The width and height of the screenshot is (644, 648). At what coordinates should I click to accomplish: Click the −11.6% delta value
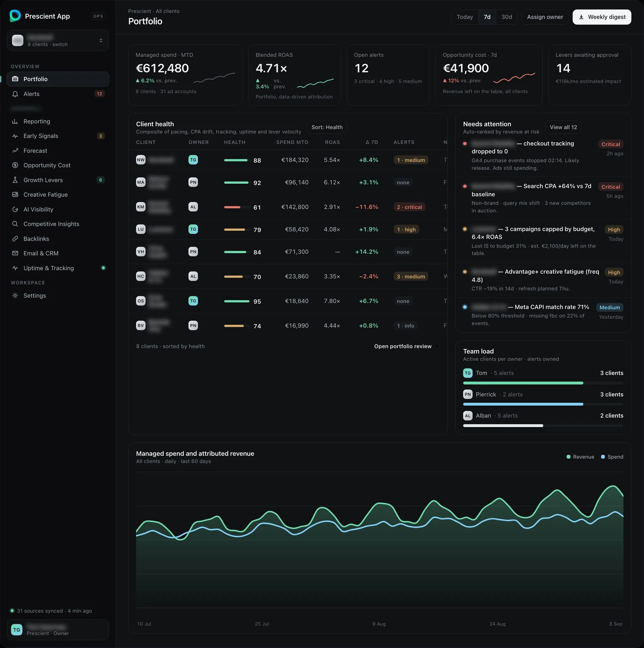(x=367, y=207)
